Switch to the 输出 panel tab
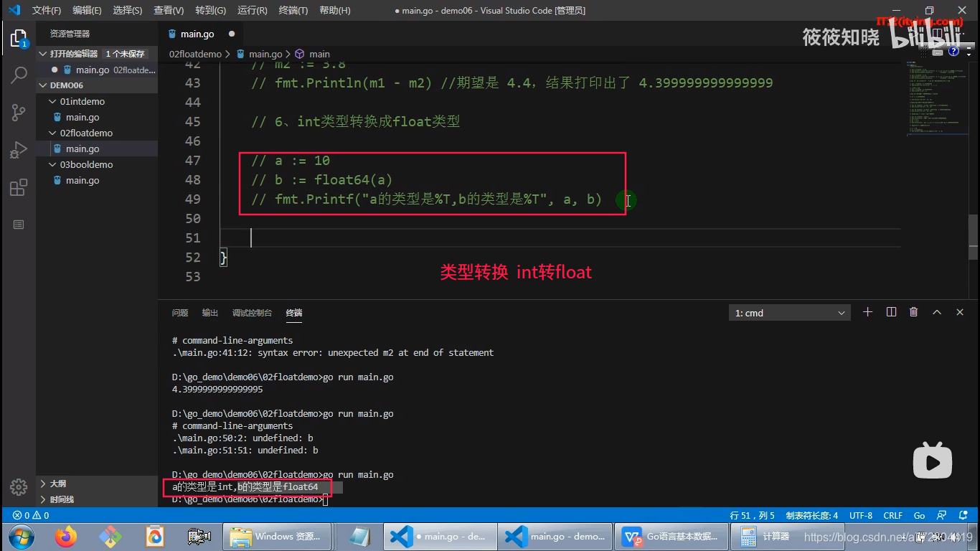The width and height of the screenshot is (980, 551). pos(210,313)
